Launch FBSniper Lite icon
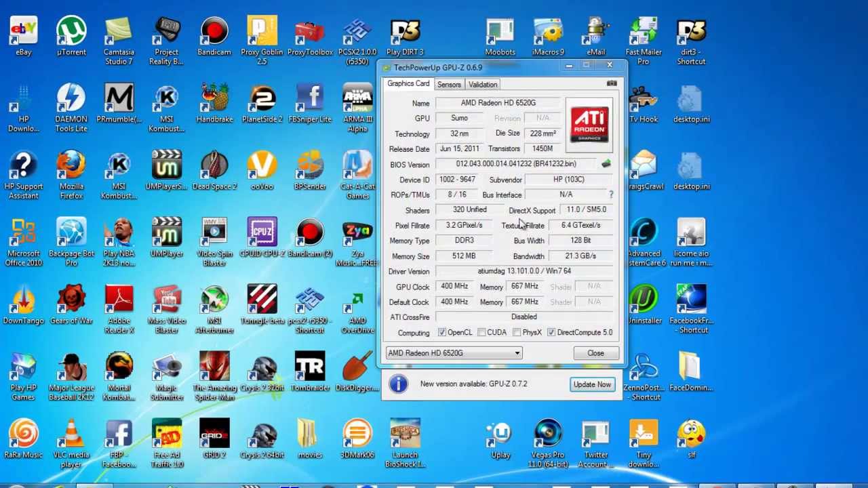Viewport: 868px width, 488px height. pyautogui.click(x=310, y=102)
